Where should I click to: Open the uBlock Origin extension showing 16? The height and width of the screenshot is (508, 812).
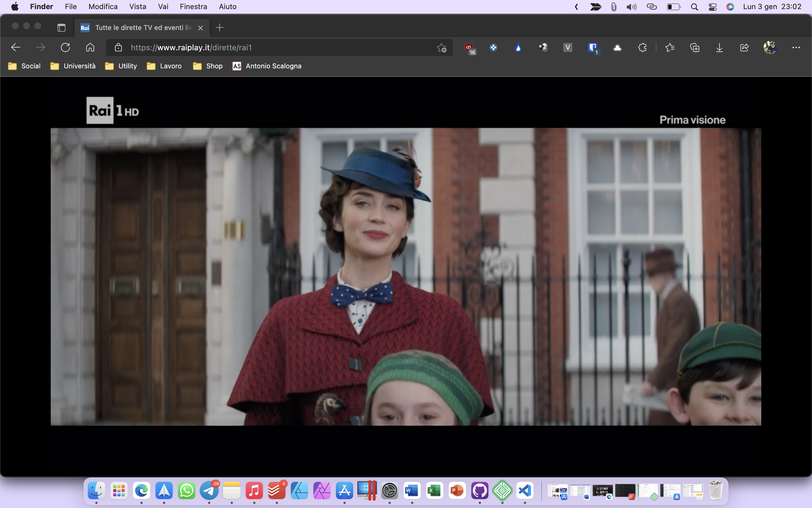pos(470,48)
